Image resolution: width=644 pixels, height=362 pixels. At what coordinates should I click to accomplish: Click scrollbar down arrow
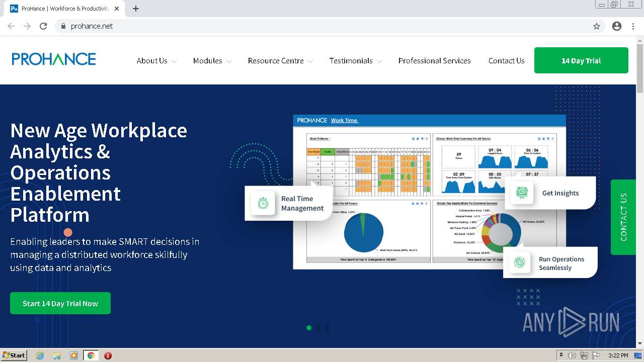coord(640,344)
